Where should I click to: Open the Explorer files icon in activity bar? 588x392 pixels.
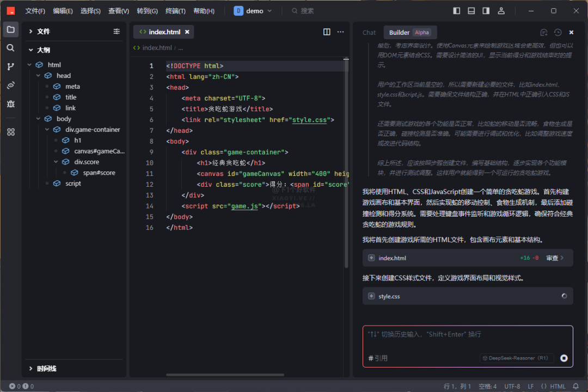pyautogui.click(x=10, y=29)
